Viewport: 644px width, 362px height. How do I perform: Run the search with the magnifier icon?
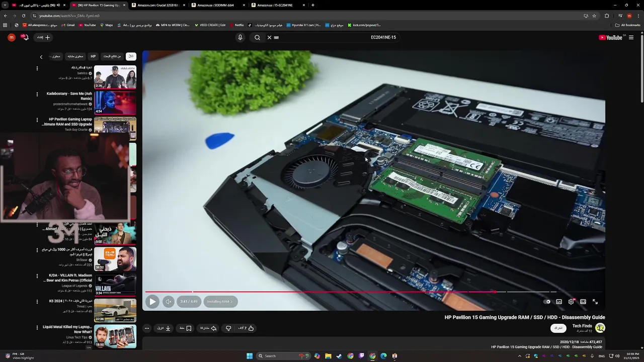tap(257, 37)
